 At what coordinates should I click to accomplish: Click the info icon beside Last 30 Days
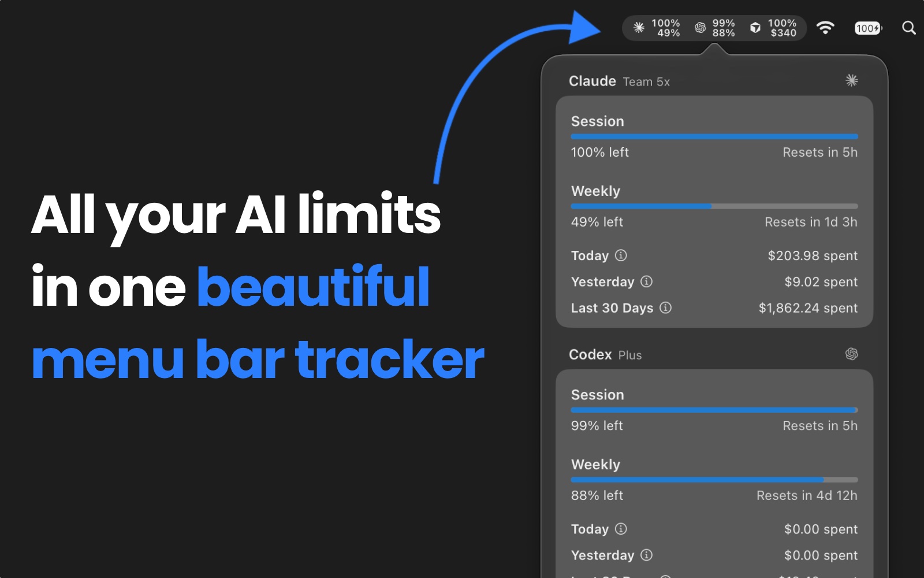[x=665, y=307]
